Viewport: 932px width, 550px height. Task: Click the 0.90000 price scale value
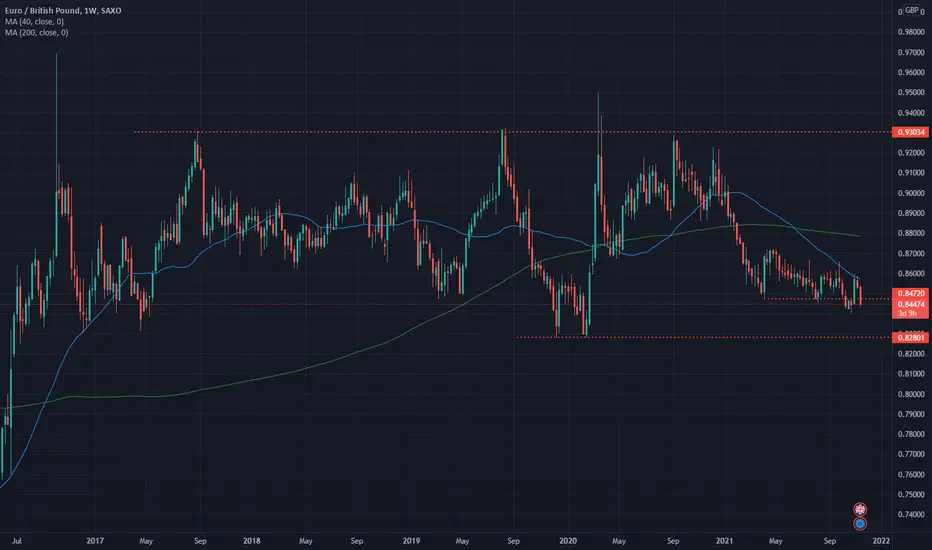(911, 193)
